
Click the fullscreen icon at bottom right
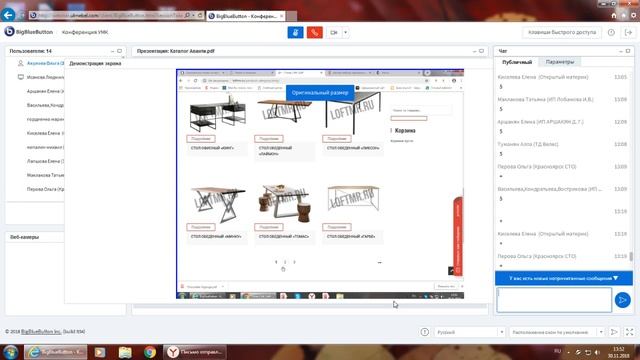629,332
